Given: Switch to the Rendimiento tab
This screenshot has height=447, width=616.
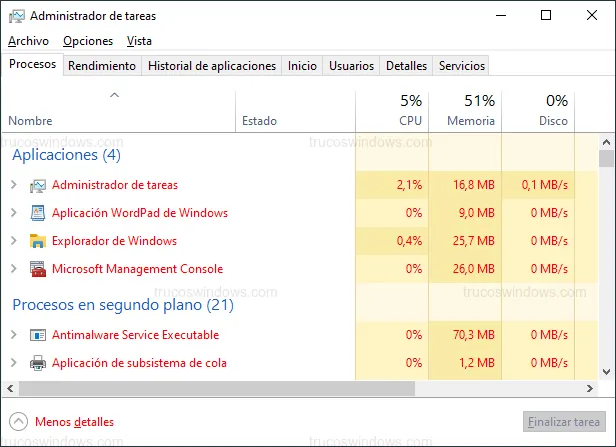Looking at the screenshot, I should point(103,66).
